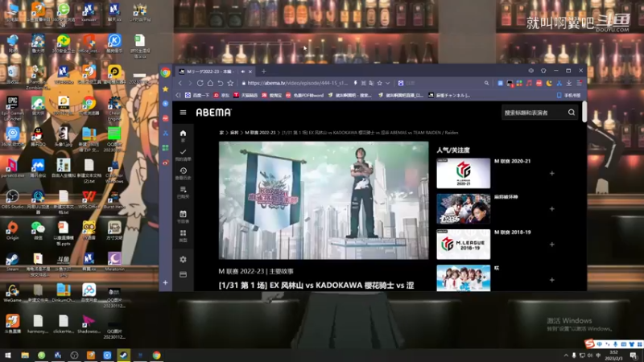Image resolution: width=644 pixels, height=362 pixels.
Task: Open the browser main menu icon
Action: pyautogui.click(x=579, y=83)
